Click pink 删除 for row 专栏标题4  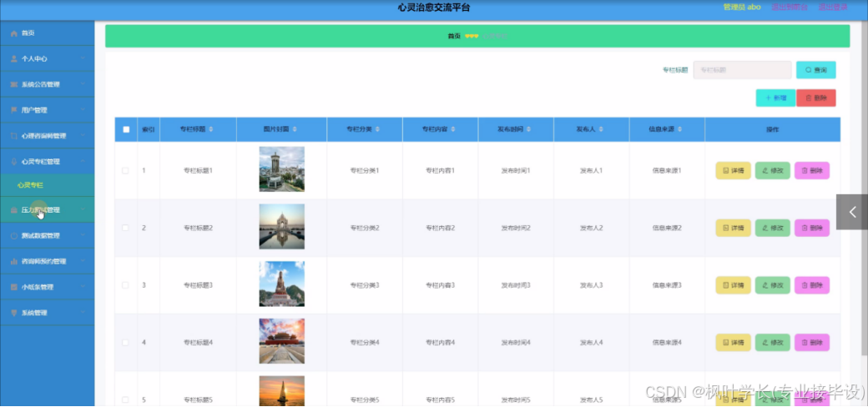coord(811,343)
